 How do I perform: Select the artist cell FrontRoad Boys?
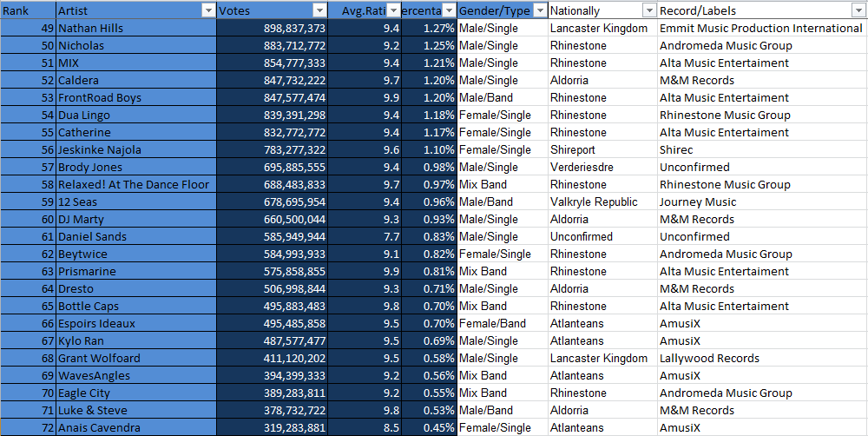(135, 97)
